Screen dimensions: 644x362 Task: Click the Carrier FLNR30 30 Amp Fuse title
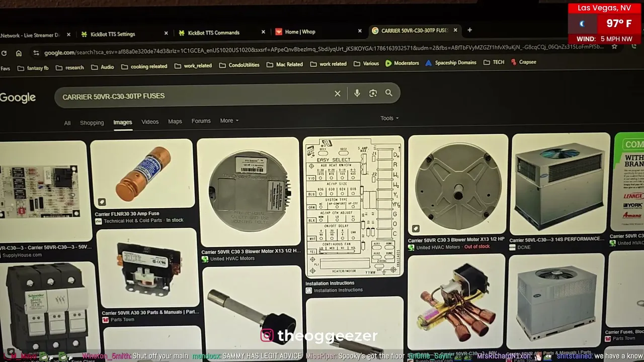pos(127,214)
